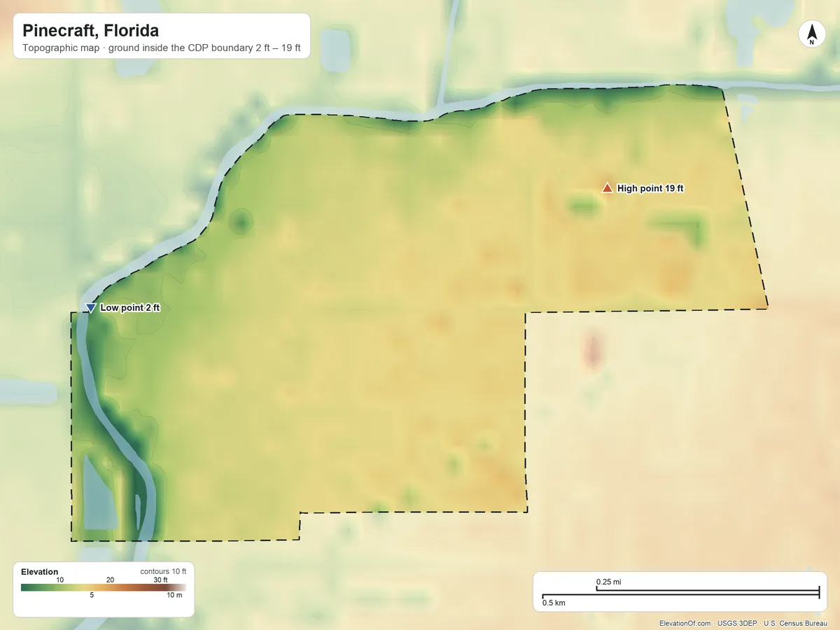Screen dimensions: 840x630
Task: Click the red High point triangle marker
Action: click(x=608, y=188)
